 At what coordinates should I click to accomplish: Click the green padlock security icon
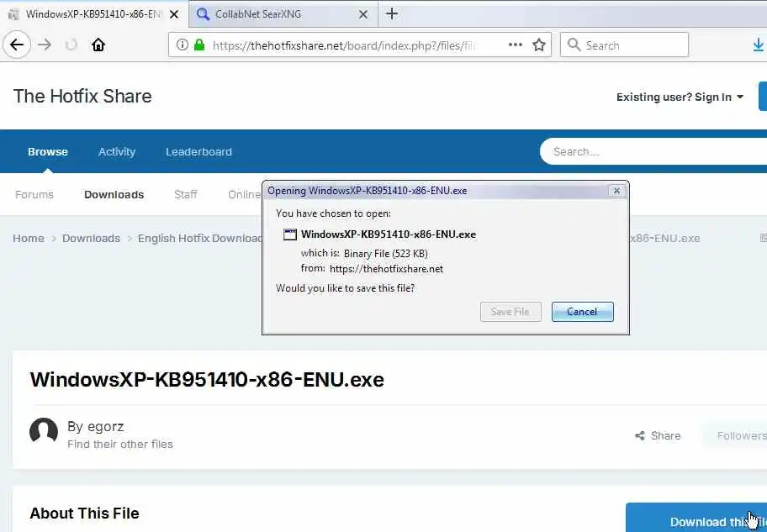(x=199, y=45)
